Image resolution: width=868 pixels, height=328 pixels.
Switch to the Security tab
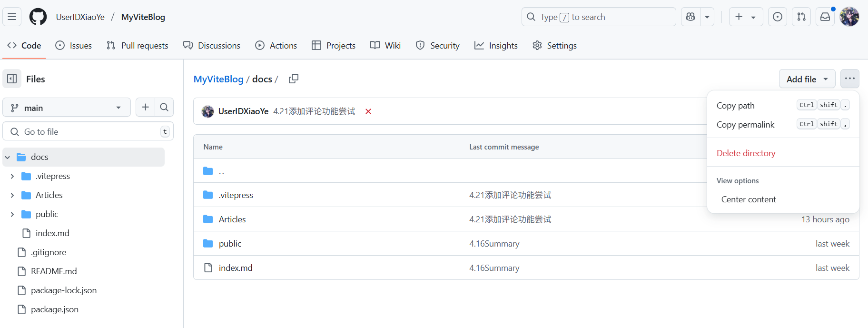pos(438,45)
